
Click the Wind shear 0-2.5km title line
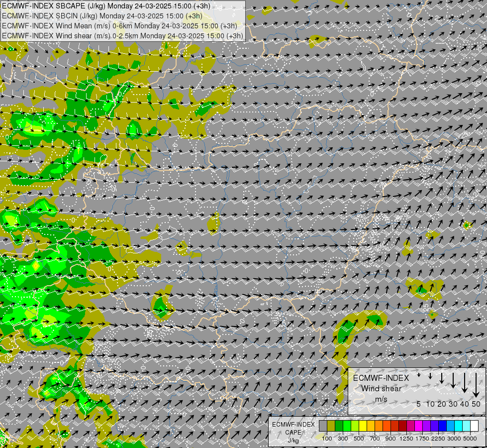pyautogui.click(x=122, y=36)
